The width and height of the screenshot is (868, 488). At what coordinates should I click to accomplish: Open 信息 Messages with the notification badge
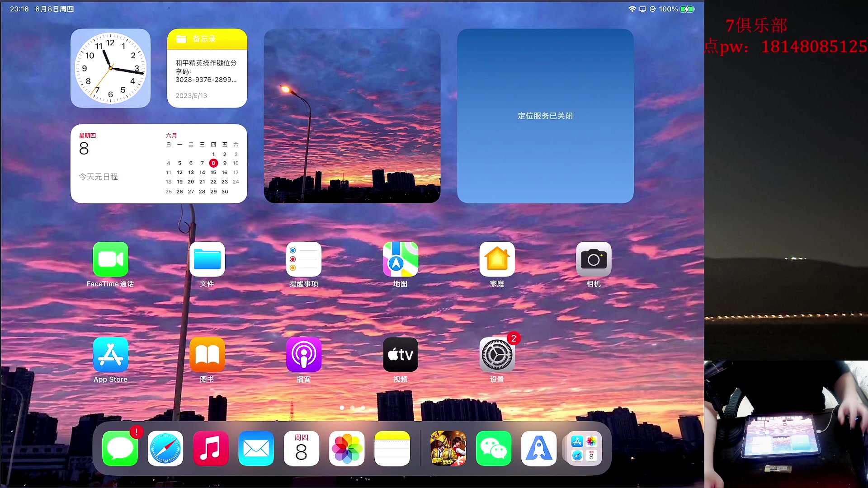120,448
